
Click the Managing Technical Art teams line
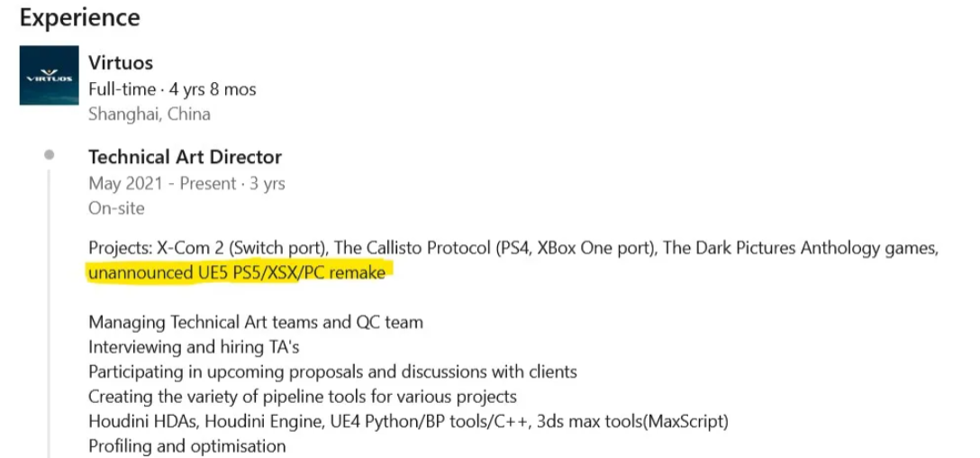[x=256, y=322]
